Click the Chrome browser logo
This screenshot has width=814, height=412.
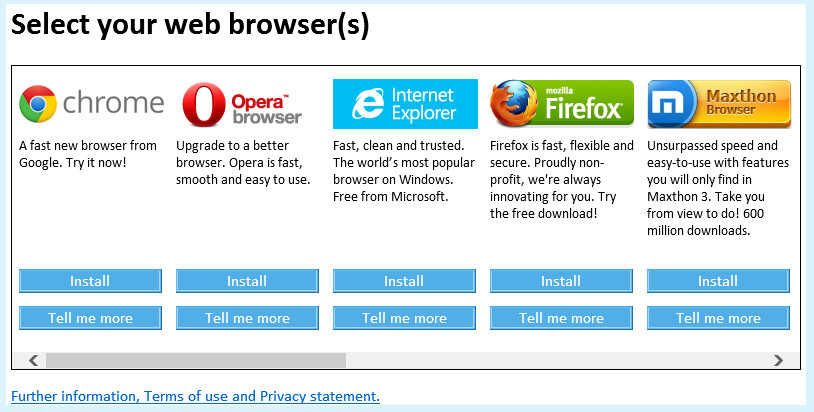(x=91, y=104)
